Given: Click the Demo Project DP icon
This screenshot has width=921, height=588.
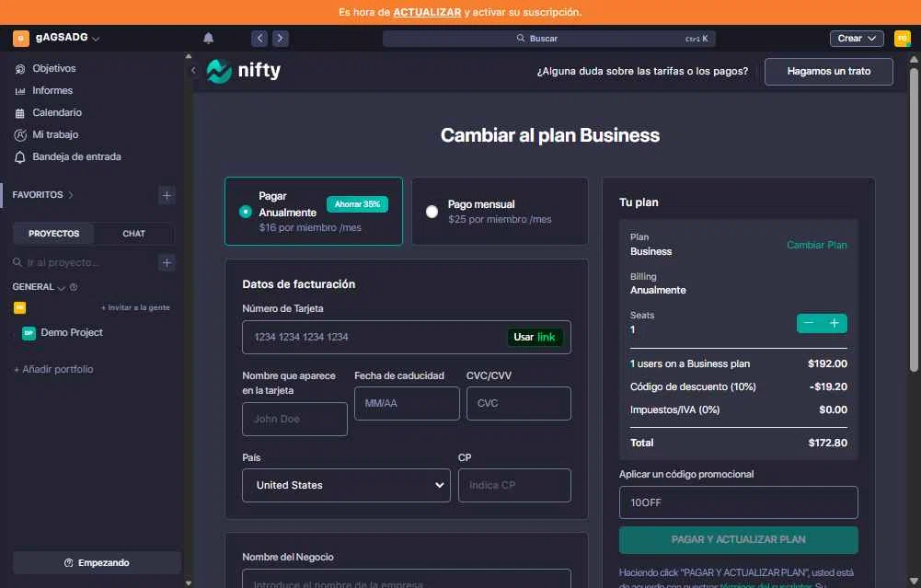Looking at the screenshot, I should (29, 333).
